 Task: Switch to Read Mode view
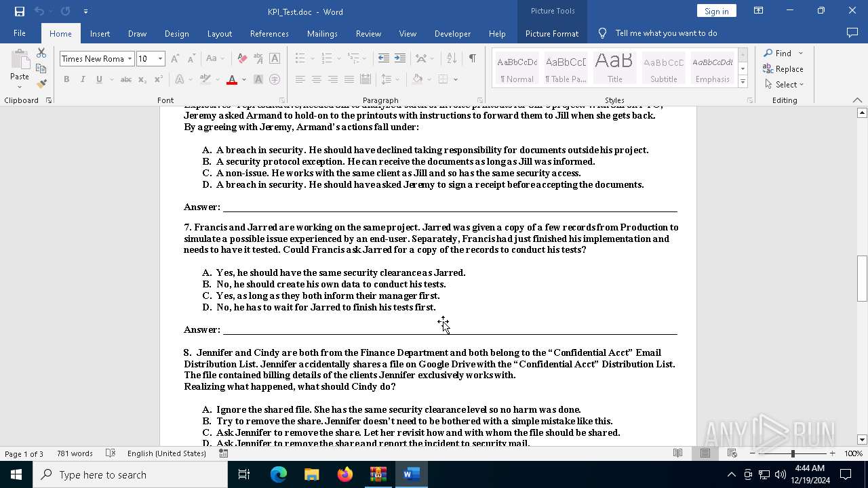[x=677, y=453]
